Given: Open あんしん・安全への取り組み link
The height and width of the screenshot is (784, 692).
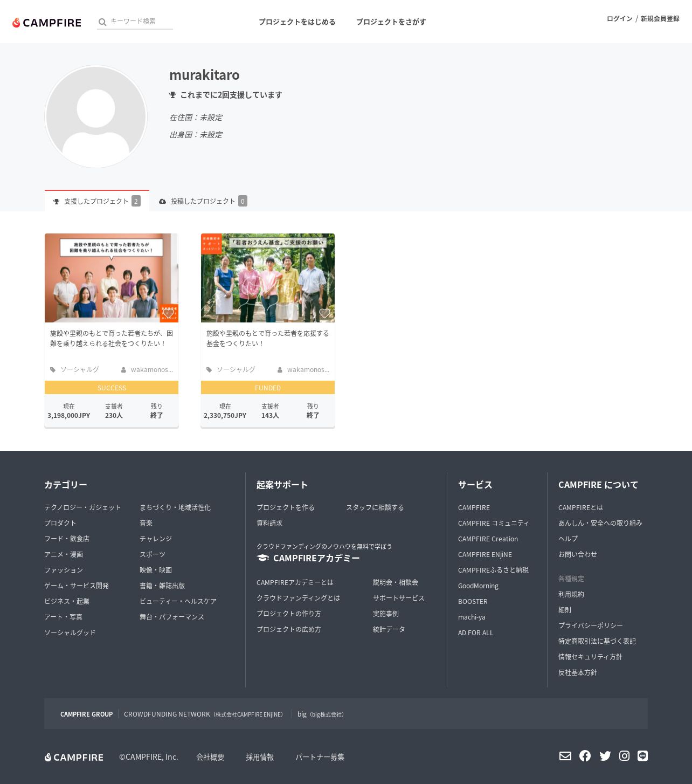Looking at the screenshot, I should point(600,523).
